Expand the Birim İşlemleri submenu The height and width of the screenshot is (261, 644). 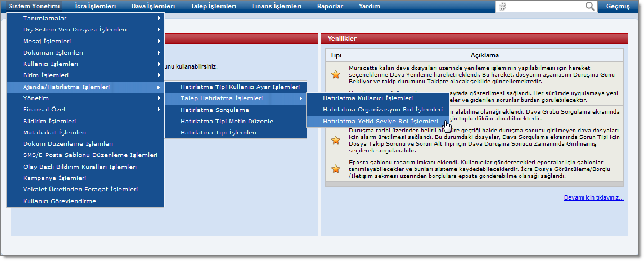click(x=85, y=75)
